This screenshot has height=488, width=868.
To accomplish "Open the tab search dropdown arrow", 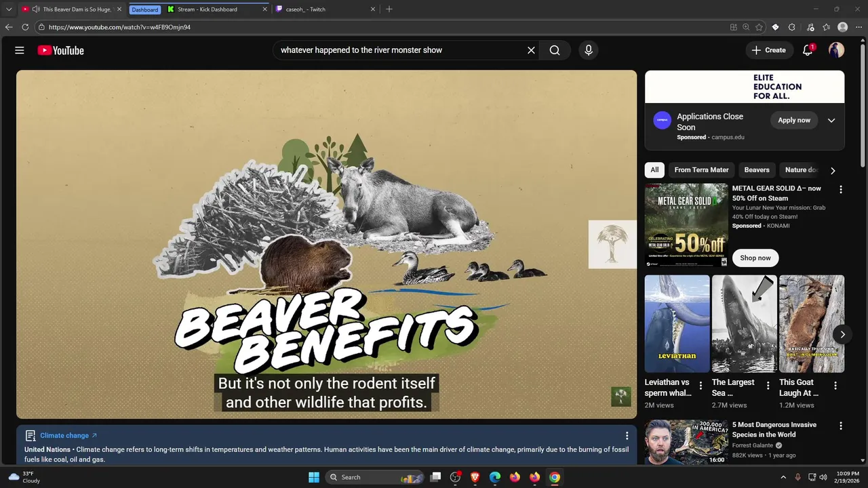I will pos(9,9).
